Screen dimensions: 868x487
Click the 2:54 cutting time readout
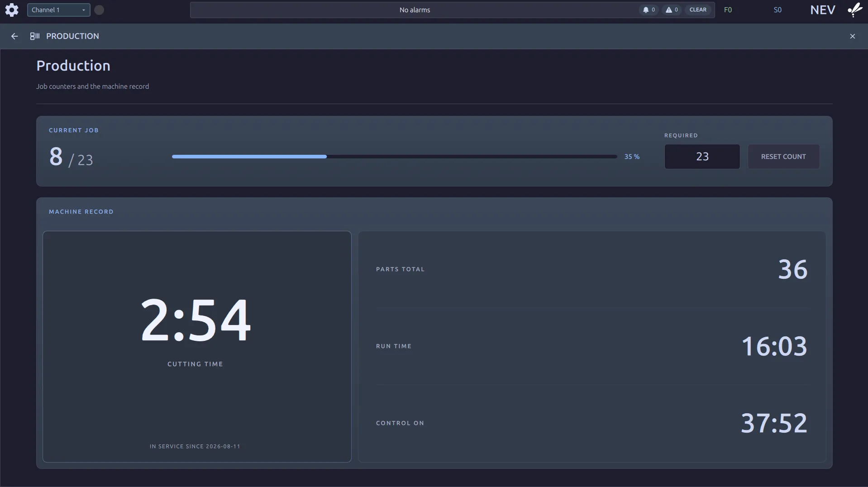[196, 320]
